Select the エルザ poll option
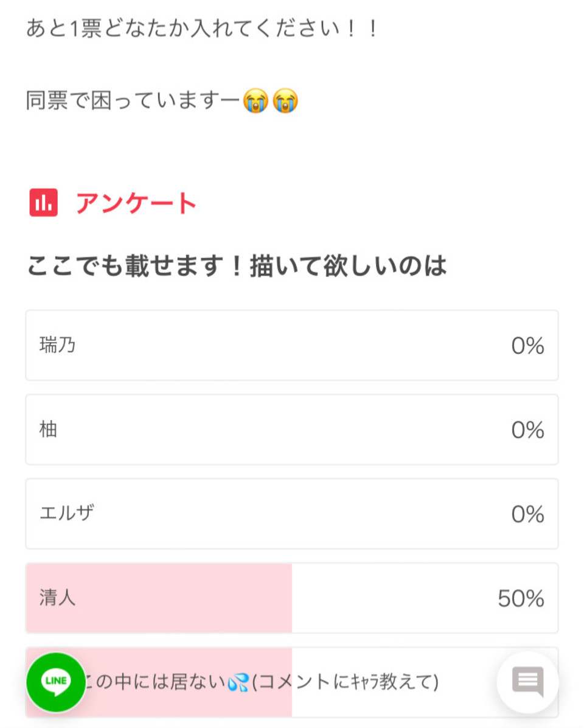The height and width of the screenshot is (728, 584). click(292, 514)
